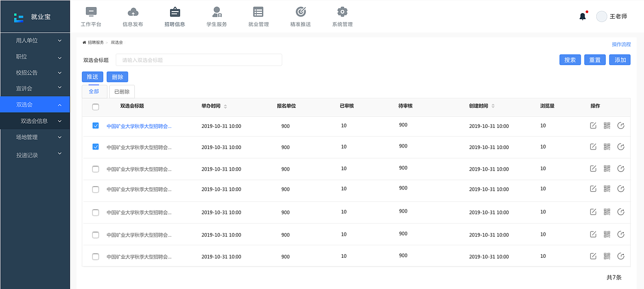Select the 全部 tab
Viewport: 644px width, 289px height.
coord(94,91)
